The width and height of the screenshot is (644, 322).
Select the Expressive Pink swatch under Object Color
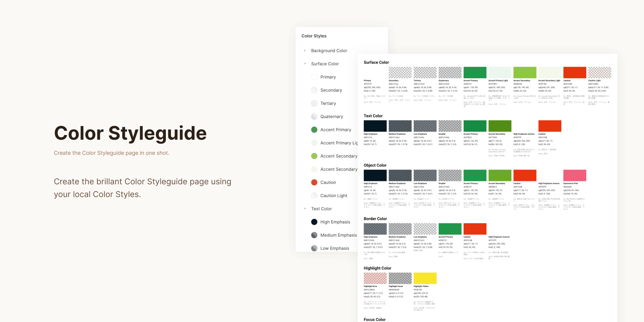(574, 175)
